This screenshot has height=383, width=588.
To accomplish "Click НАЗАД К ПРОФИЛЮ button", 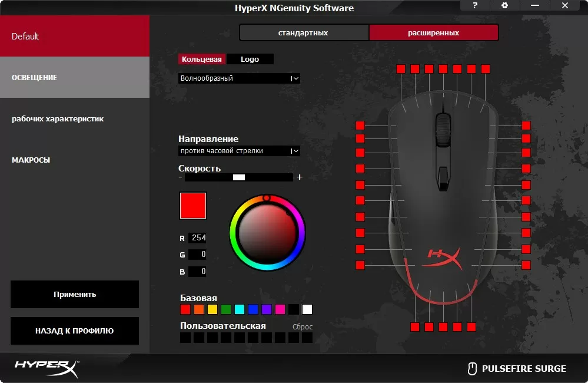I will tap(75, 331).
